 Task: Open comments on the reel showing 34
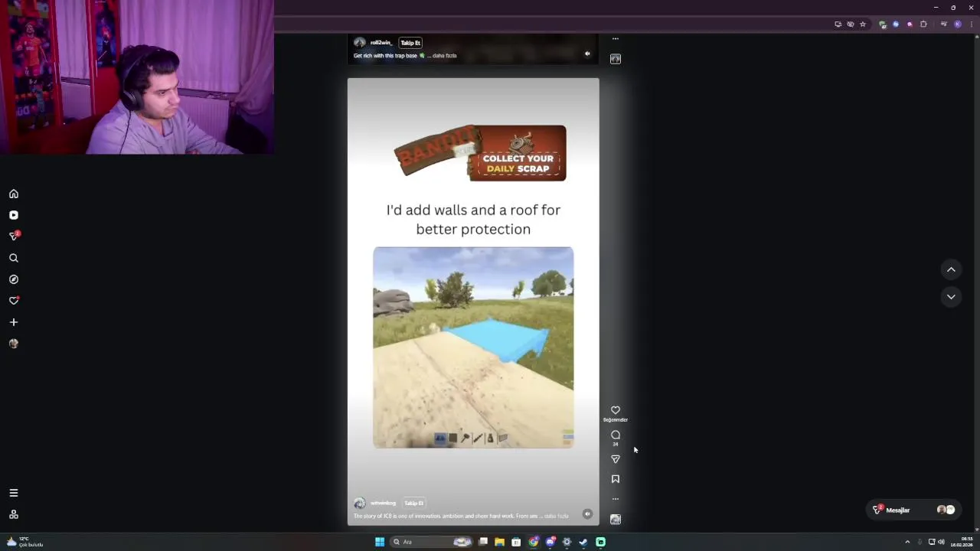click(x=616, y=435)
